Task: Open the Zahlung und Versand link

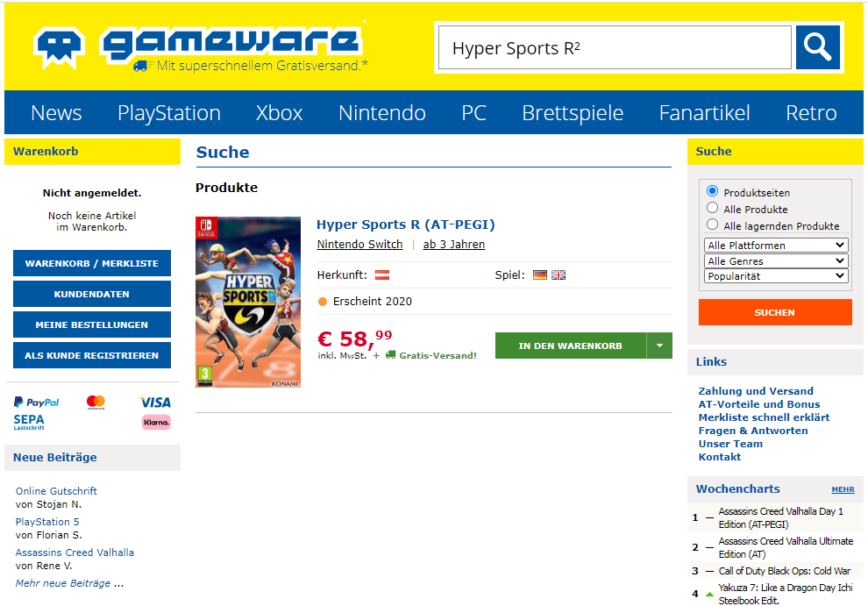Action: (x=756, y=391)
